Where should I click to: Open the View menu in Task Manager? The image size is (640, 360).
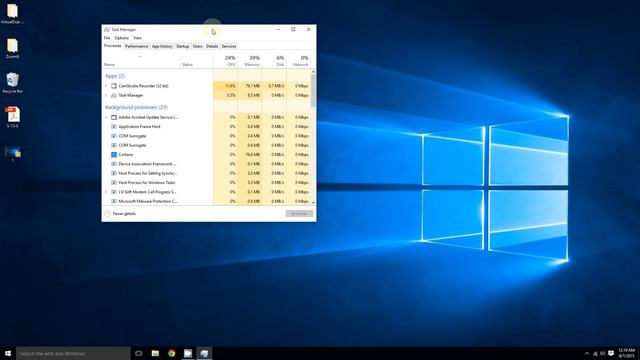pyautogui.click(x=137, y=38)
